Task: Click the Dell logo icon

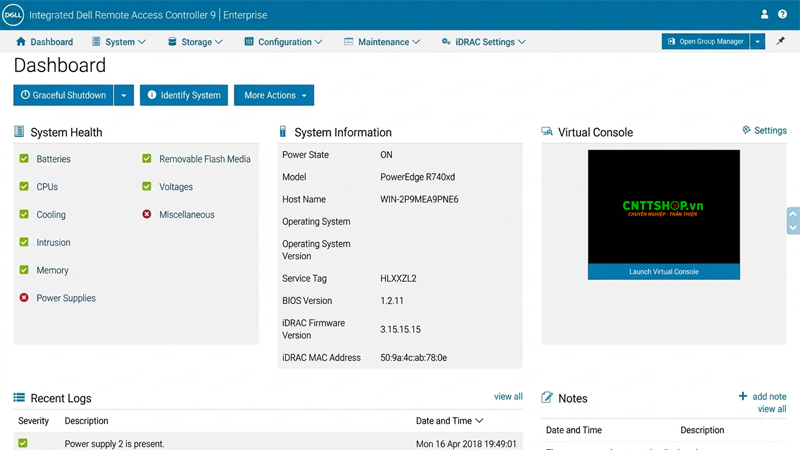Action: 13,15
